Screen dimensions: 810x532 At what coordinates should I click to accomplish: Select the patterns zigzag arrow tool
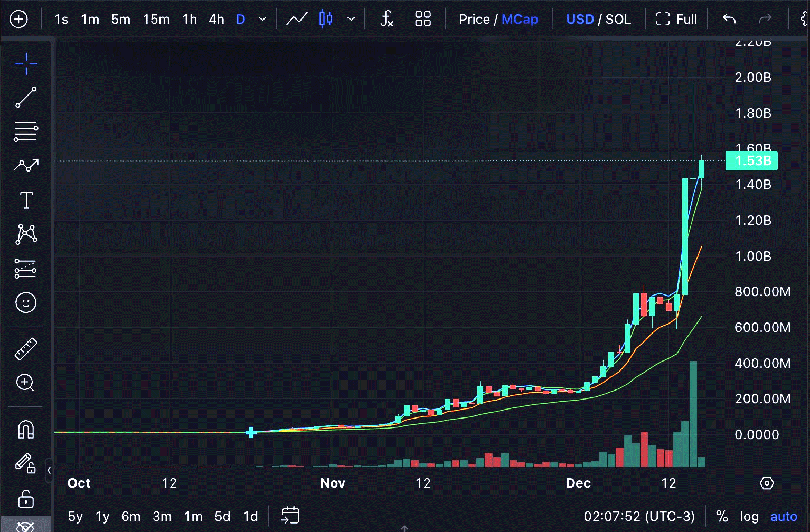coord(26,165)
